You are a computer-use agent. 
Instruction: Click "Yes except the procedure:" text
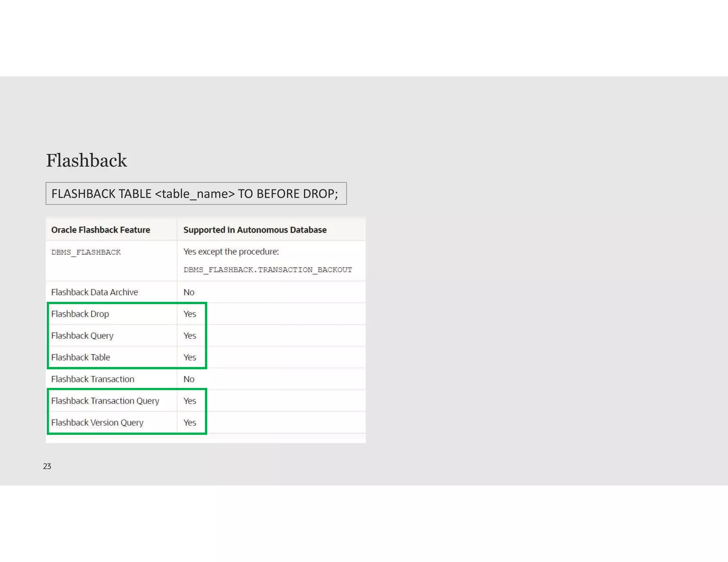point(231,252)
